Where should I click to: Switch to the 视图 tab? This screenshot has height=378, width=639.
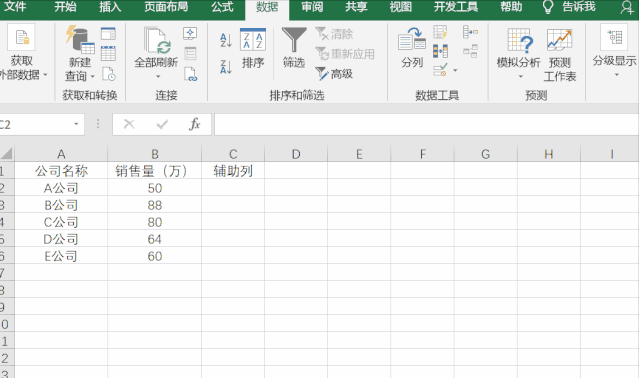point(401,7)
